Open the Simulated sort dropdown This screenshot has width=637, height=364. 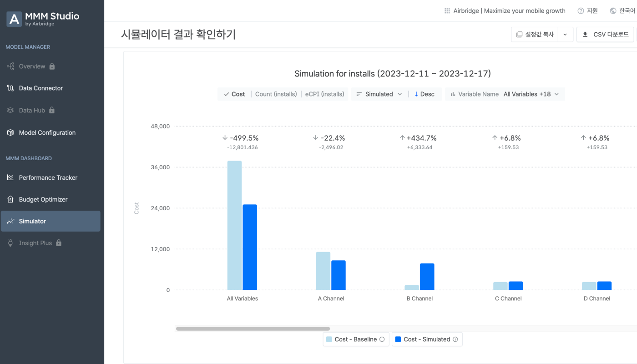coord(379,94)
